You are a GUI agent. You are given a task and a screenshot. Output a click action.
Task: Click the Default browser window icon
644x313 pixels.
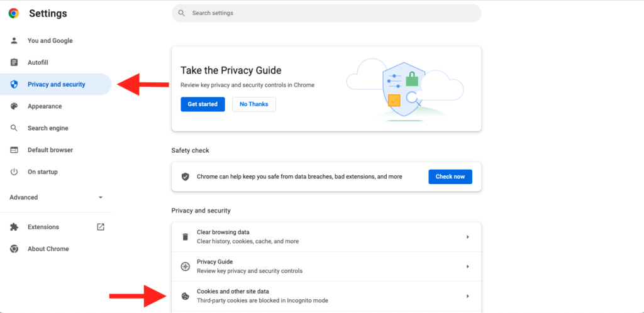tap(14, 150)
